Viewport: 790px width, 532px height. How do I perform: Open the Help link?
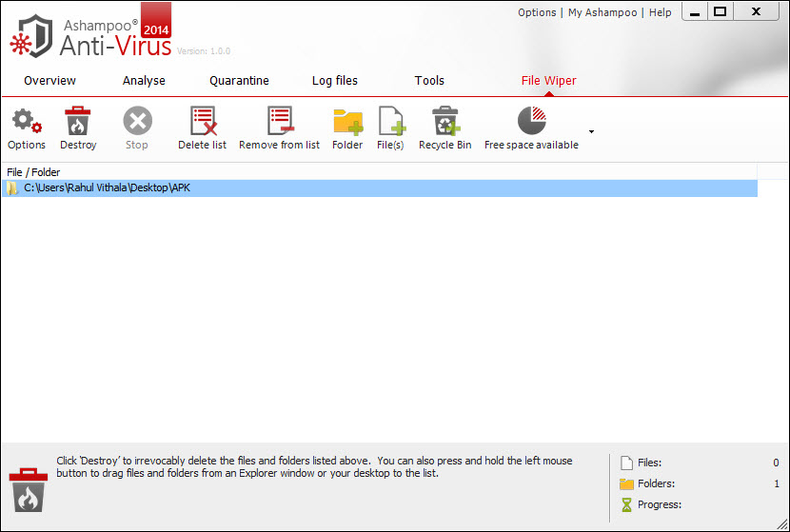[x=660, y=12]
